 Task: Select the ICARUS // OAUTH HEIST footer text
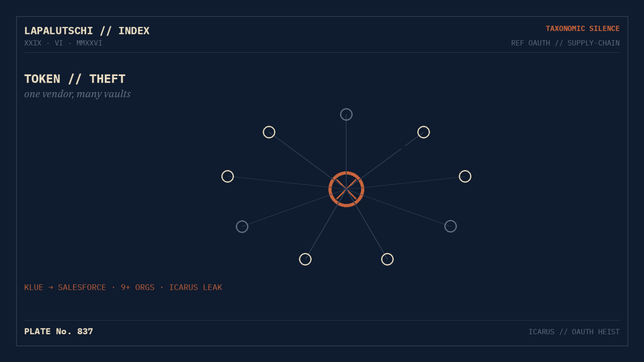point(574,332)
